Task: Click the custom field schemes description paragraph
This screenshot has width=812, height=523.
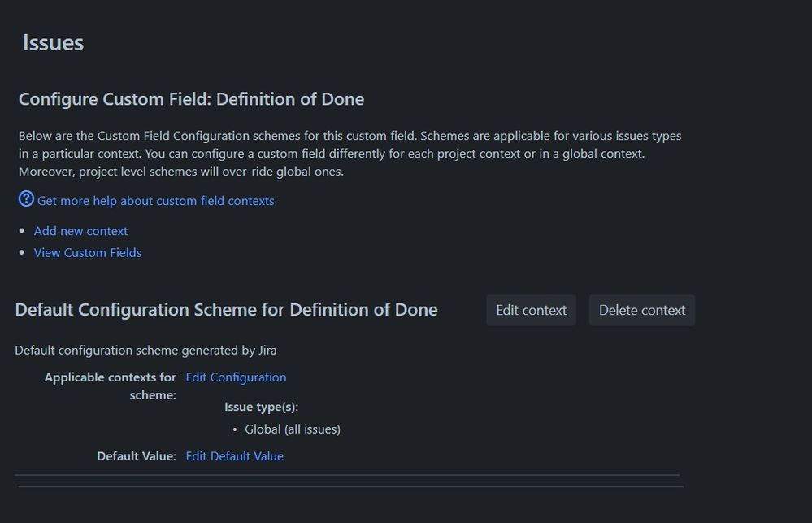Action: click(350, 154)
